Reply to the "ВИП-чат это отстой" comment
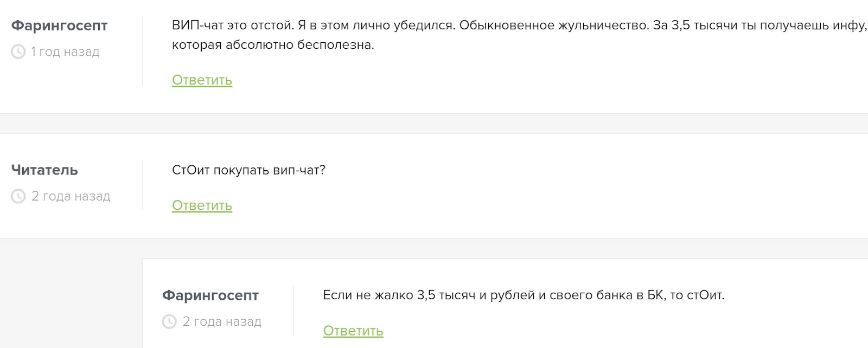This screenshot has width=868, height=348. 202,80
